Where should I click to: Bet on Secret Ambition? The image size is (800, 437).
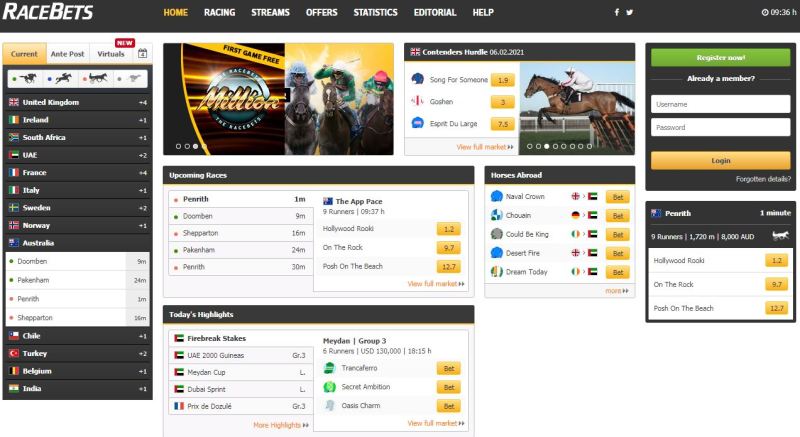click(448, 388)
